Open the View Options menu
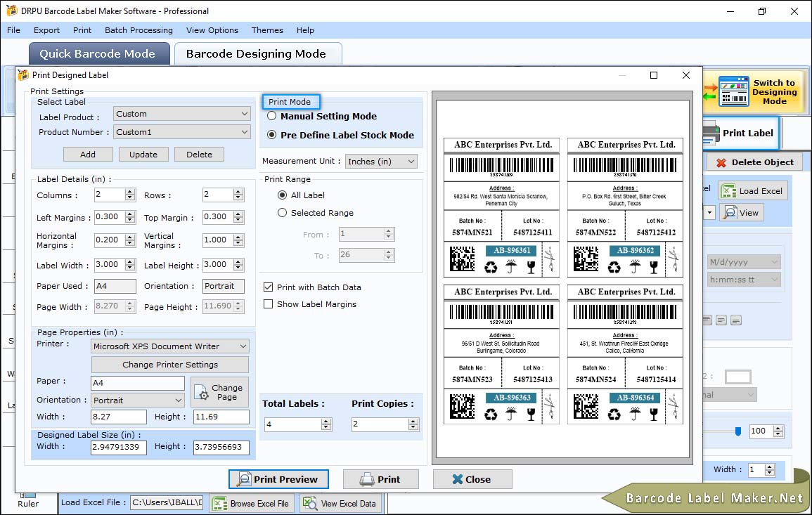This screenshot has height=515, width=812. click(212, 30)
